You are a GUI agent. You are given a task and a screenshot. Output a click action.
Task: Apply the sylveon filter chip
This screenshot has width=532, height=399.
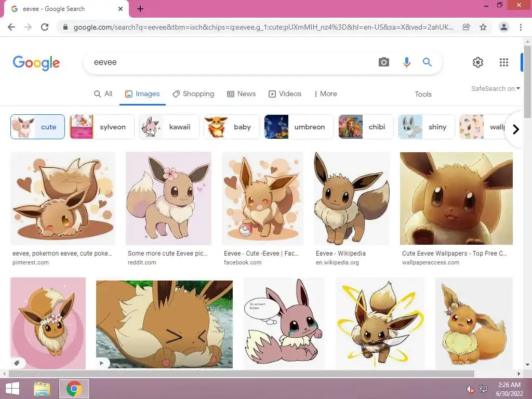point(102,127)
